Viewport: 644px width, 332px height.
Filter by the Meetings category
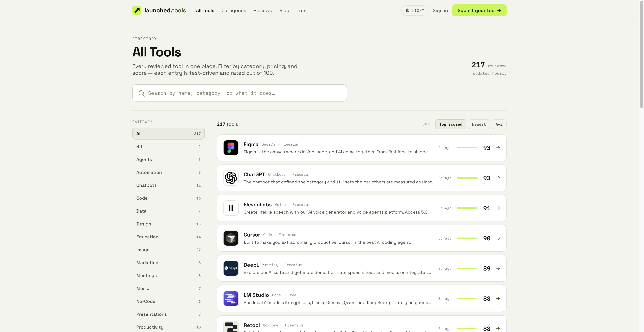point(169,276)
